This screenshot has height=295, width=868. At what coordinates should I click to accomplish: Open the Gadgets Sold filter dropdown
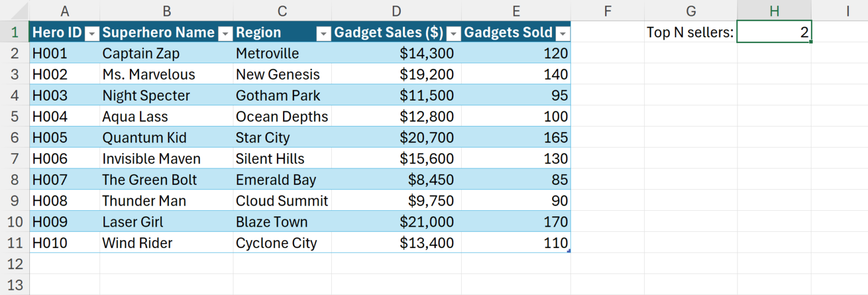[x=562, y=34]
